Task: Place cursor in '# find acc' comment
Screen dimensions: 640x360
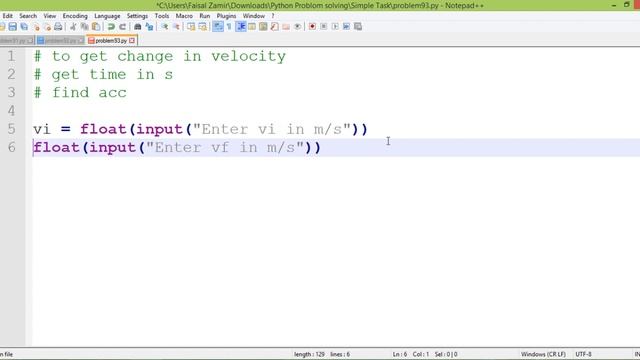Action: [80, 93]
